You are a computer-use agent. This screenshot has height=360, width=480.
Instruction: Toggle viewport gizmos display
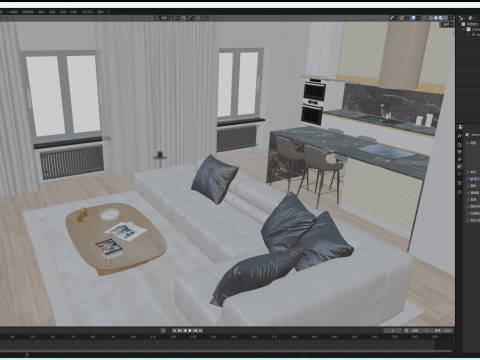(x=402, y=18)
